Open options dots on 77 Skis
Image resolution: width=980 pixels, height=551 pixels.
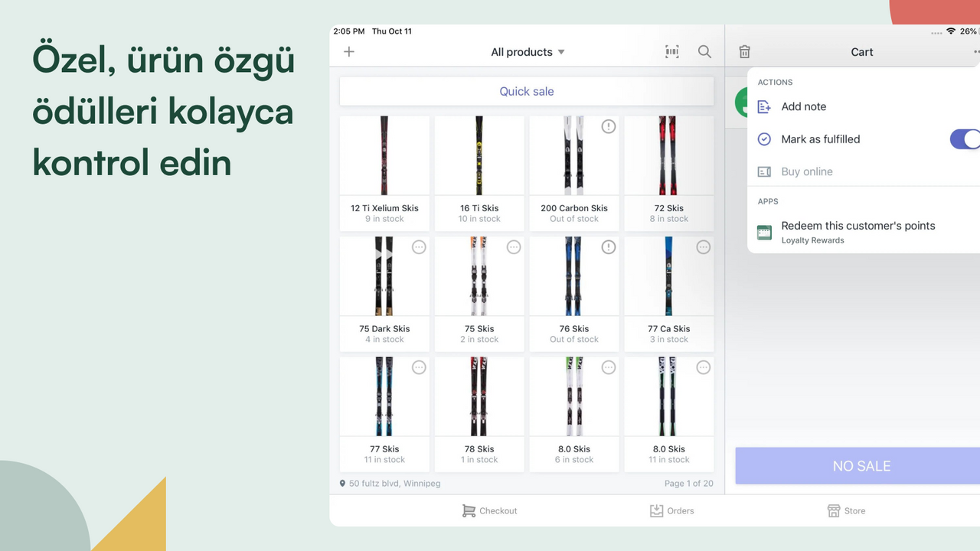click(419, 367)
